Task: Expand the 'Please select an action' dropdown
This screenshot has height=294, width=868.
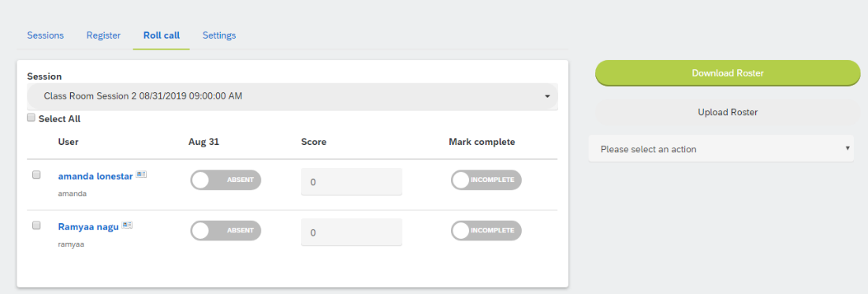Action: (721, 149)
